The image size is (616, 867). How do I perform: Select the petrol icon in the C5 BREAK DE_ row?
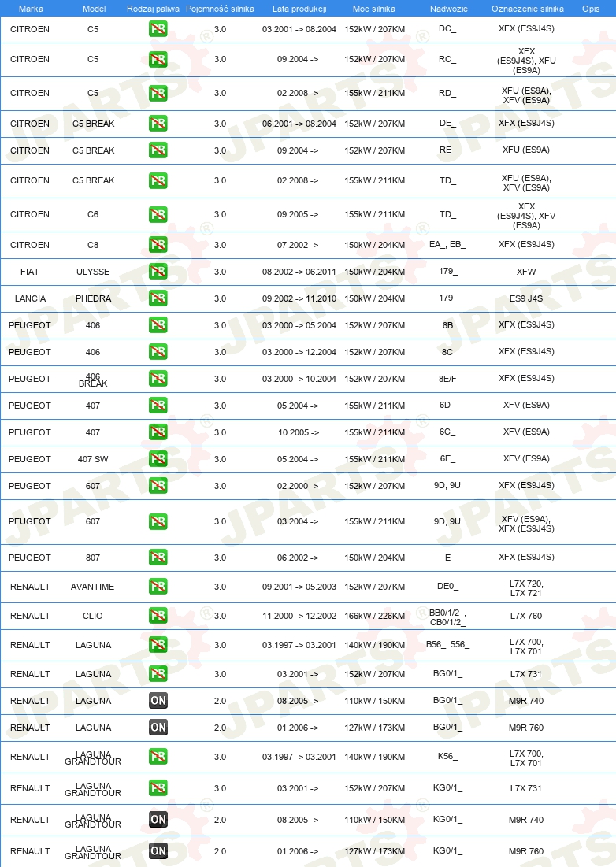click(x=158, y=124)
